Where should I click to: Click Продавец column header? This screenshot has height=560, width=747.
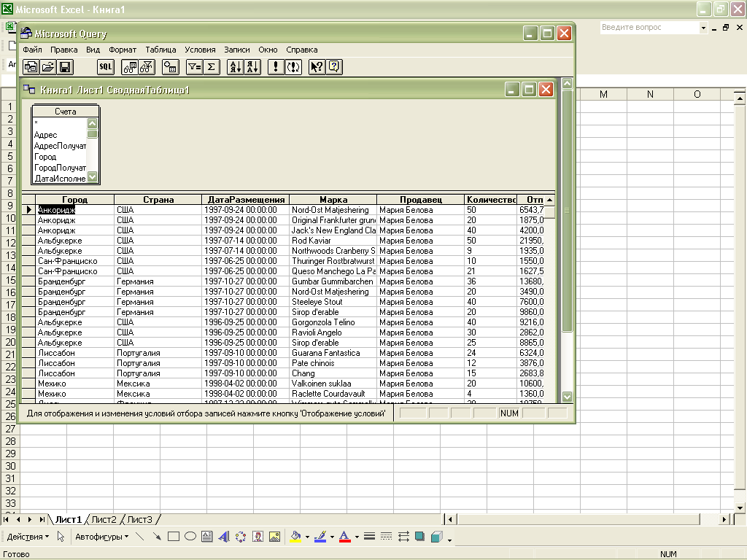click(x=421, y=200)
